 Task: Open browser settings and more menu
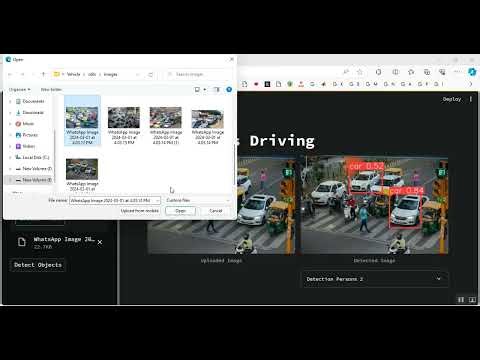[457, 72]
